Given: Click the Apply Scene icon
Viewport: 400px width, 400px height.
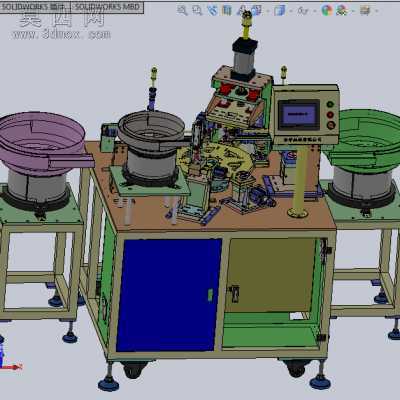Looking at the screenshot, I should (342, 10).
